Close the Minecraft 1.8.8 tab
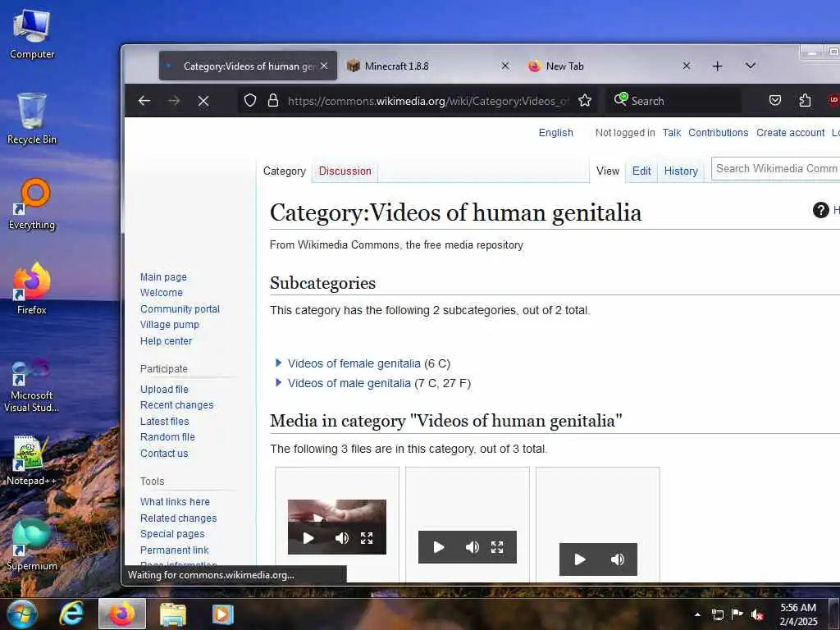 [x=505, y=66]
